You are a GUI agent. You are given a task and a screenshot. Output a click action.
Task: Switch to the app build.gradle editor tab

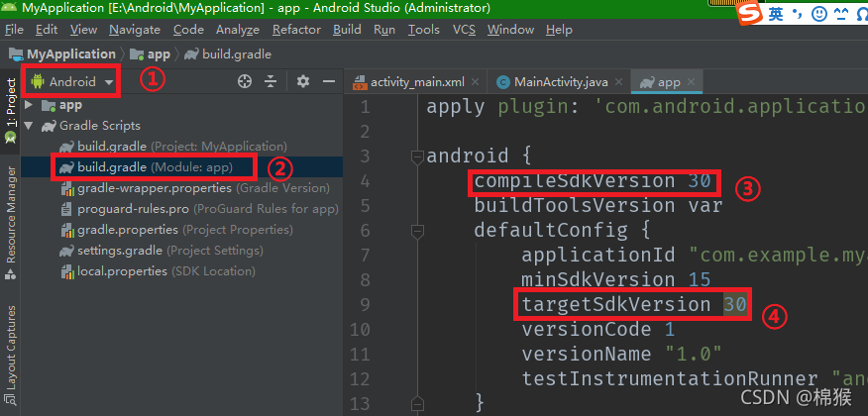pyautogui.click(x=669, y=82)
